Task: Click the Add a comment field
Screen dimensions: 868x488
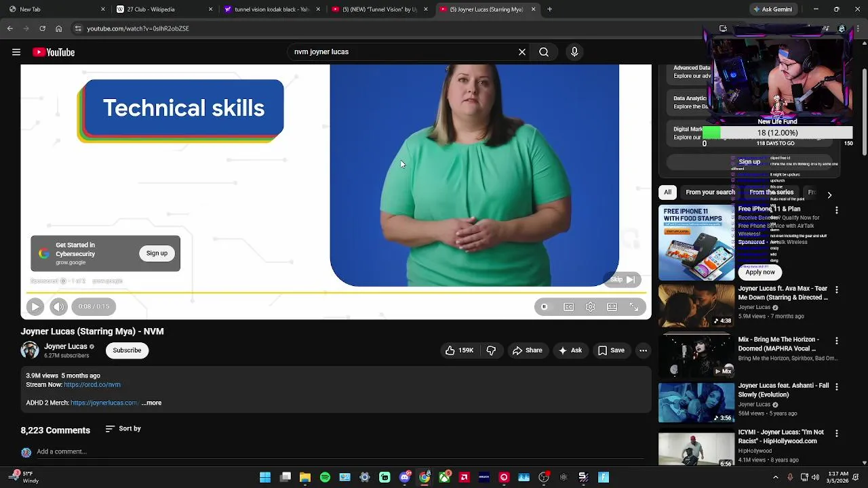Action: tap(339, 452)
